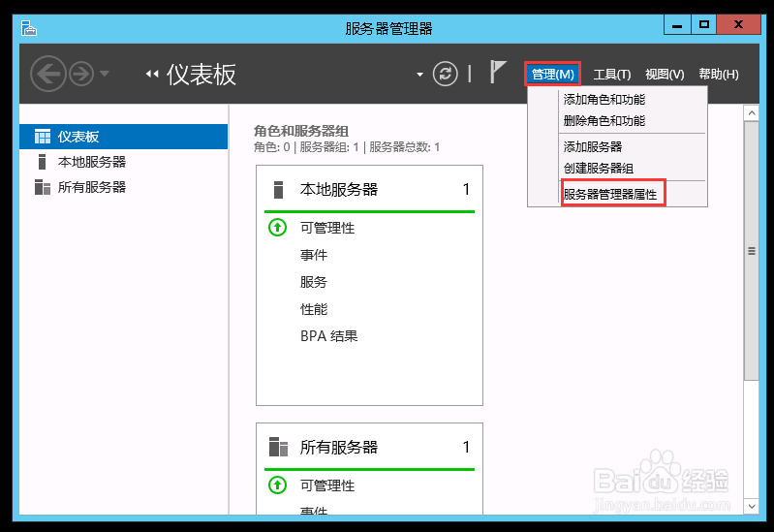774x532 pixels.
Task: Expand the dropdown arrow beside refresh
Action: coord(419,75)
